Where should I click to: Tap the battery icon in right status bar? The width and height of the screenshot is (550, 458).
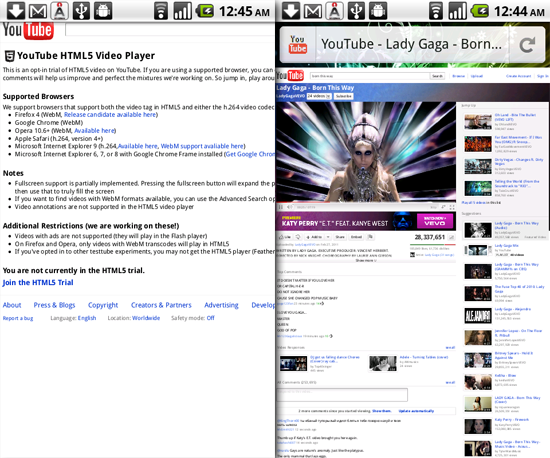click(x=480, y=11)
